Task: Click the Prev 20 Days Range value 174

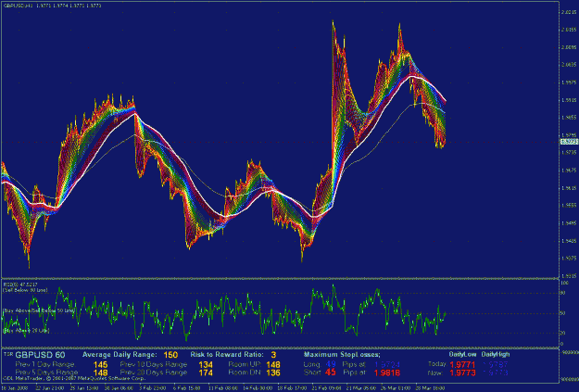Action: [x=206, y=373]
